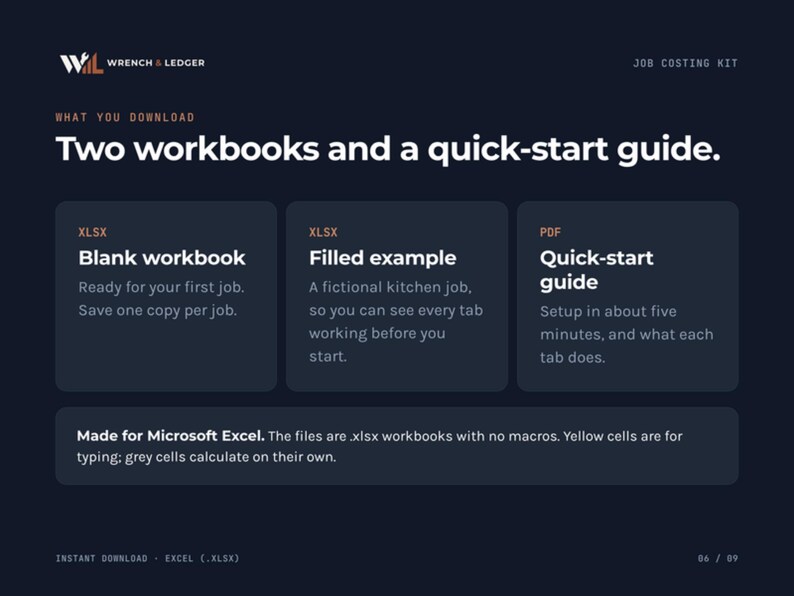The width and height of the screenshot is (794, 596).
Task: Click the "06 / 09" page number
Action: click(x=718, y=559)
